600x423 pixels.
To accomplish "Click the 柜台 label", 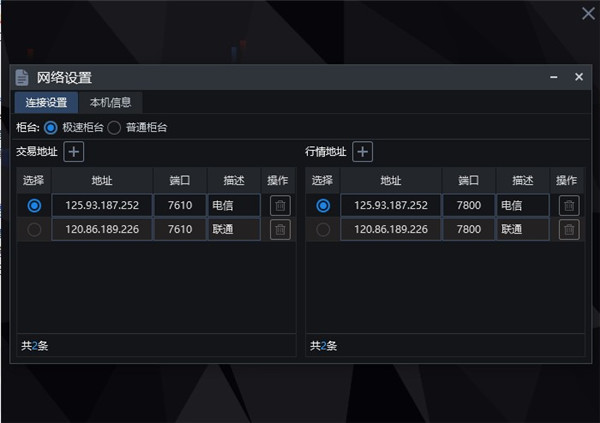I will point(28,127).
